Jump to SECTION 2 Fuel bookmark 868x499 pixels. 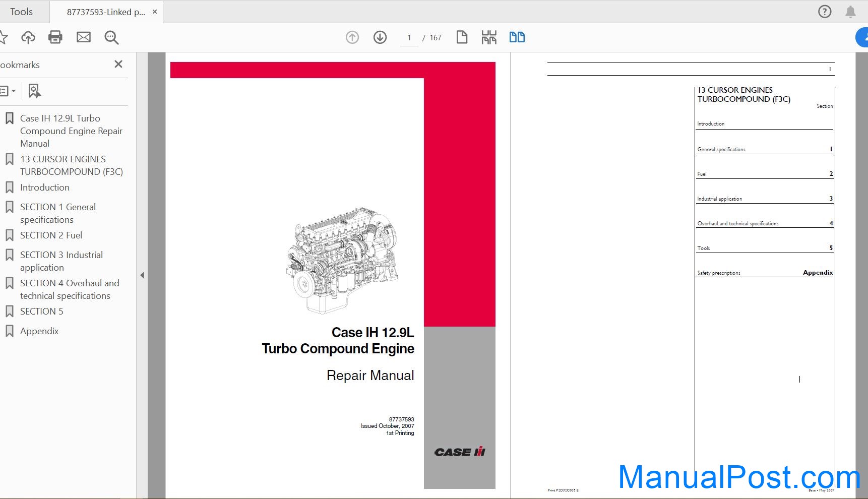[51, 235]
